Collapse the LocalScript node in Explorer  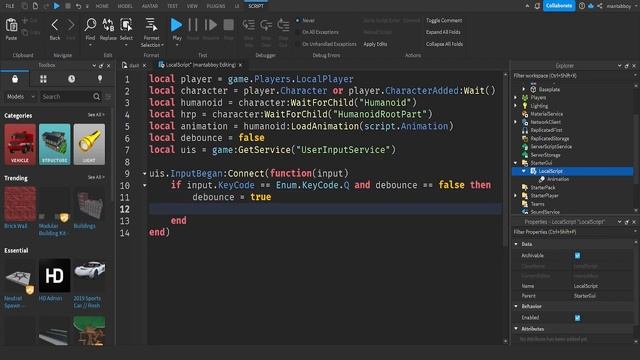524,171
